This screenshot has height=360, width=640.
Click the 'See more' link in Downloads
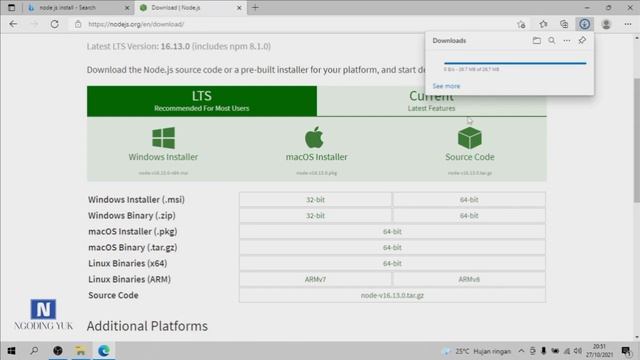pos(446,86)
